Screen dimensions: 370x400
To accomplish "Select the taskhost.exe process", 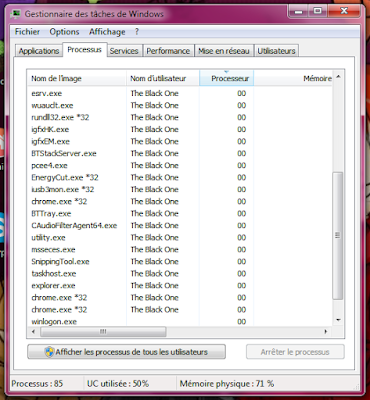I will tap(180, 273).
